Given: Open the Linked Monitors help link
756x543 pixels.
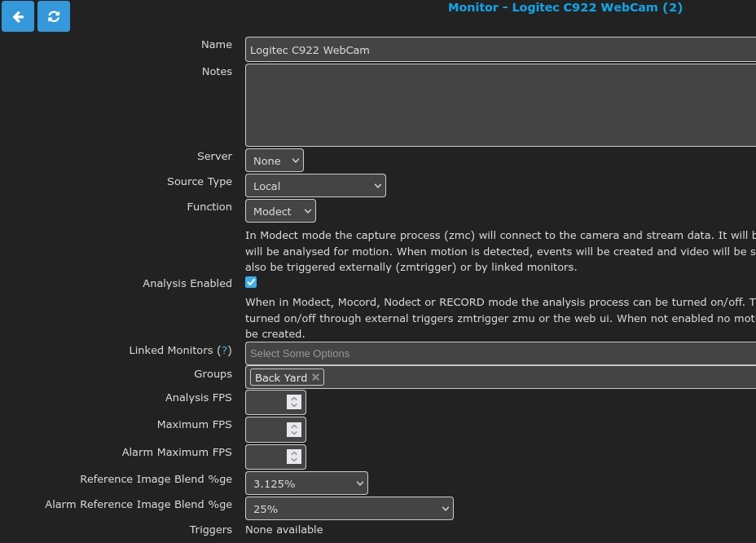Looking at the screenshot, I should (x=224, y=351).
